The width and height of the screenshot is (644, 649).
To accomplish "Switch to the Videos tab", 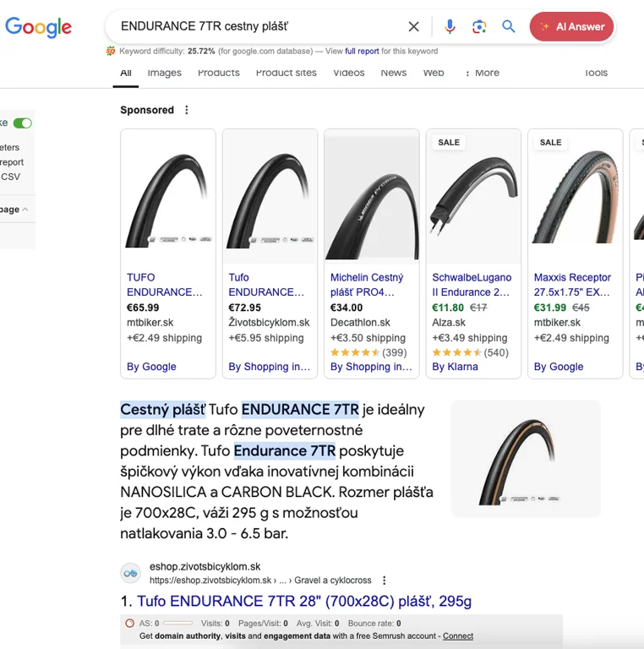I will [348, 73].
